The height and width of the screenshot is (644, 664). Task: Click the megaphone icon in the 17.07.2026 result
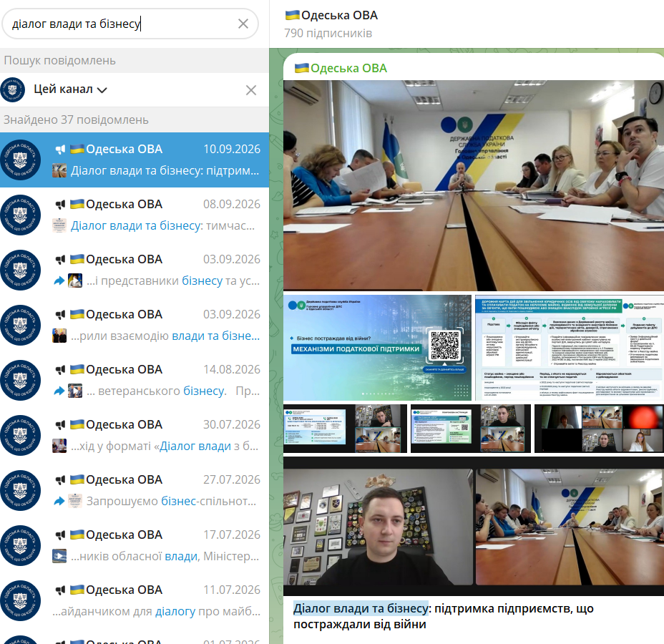[60, 535]
